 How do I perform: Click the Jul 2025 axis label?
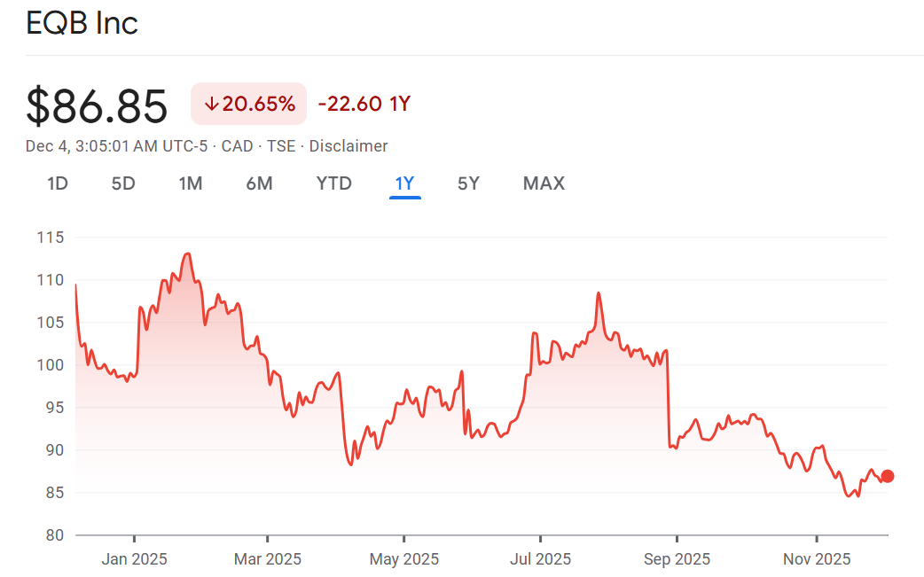coord(540,559)
